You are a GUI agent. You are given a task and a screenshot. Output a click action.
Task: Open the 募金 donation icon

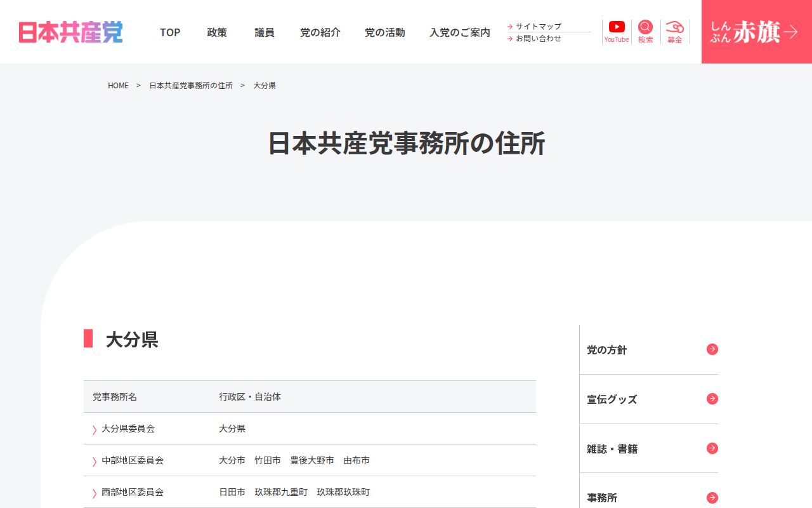[674, 32]
